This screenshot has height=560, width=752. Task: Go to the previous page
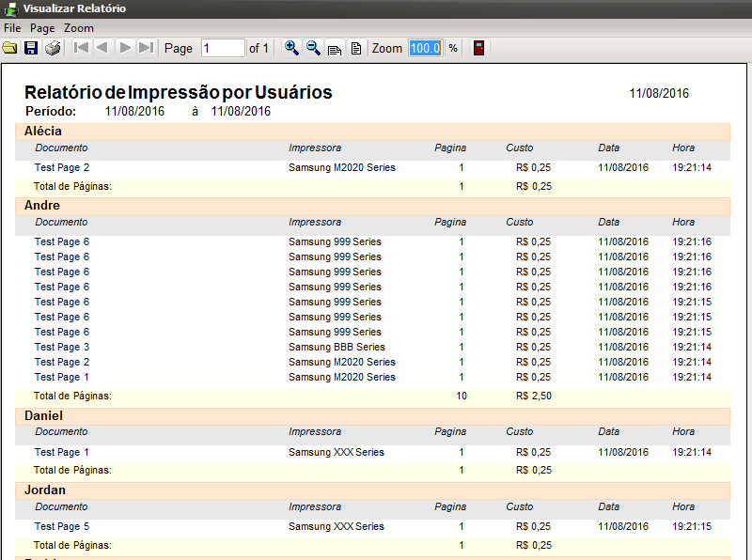tap(102, 48)
